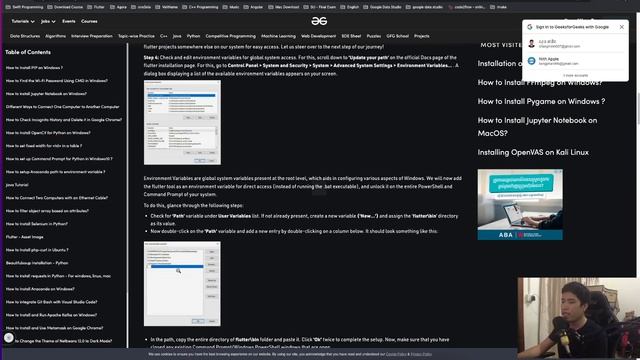The width and height of the screenshot is (640, 360).
Task: Open Projects link
Action: tap(422, 36)
